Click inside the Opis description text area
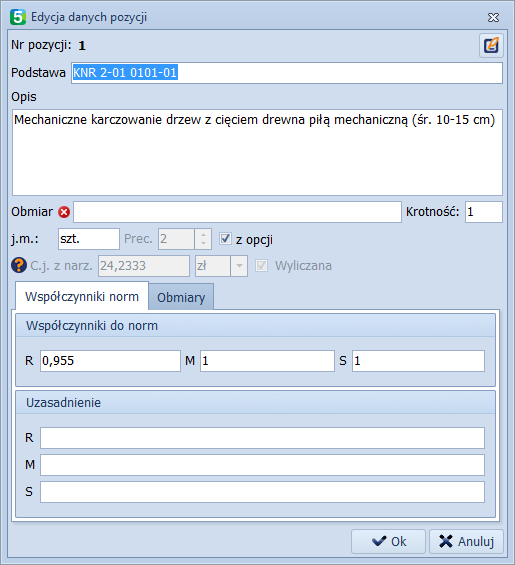 [x=257, y=152]
